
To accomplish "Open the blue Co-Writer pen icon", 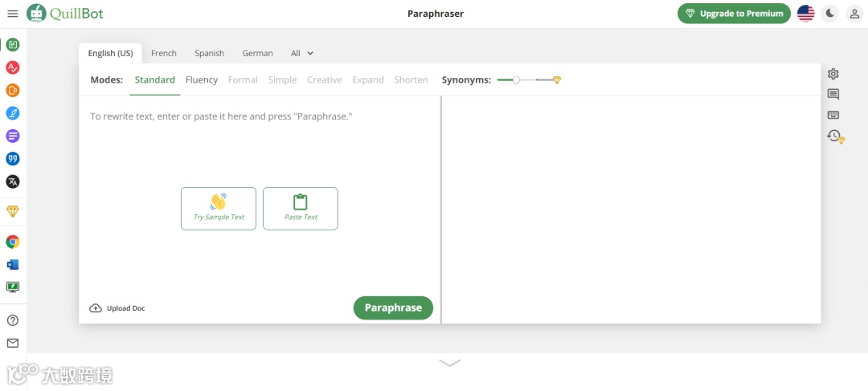I will pyautogui.click(x=13, y=113).
